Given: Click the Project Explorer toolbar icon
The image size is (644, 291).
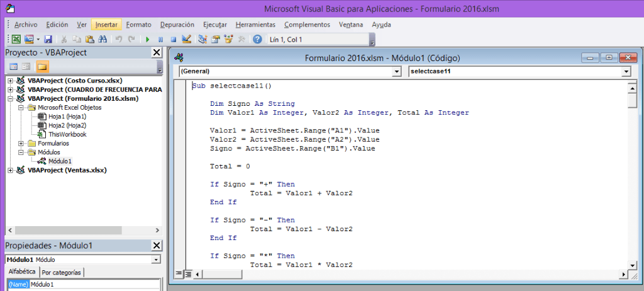Looking at the screenshot, I should [203, 40].
